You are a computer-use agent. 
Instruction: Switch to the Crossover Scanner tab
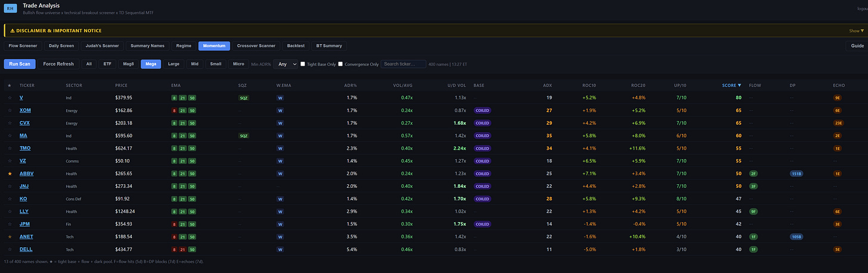pyautogui.click(x=256, y=46)
